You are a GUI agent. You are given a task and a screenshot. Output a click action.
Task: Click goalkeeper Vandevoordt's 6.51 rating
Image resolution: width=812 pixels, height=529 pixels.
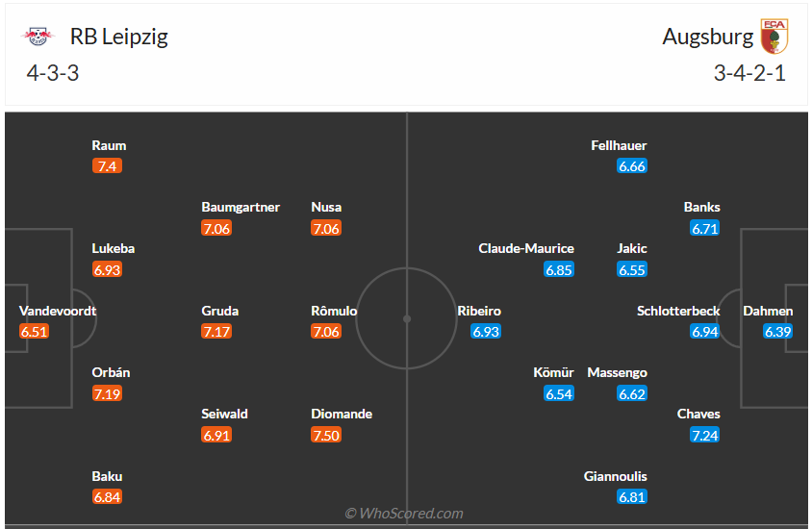click(34, 332)
